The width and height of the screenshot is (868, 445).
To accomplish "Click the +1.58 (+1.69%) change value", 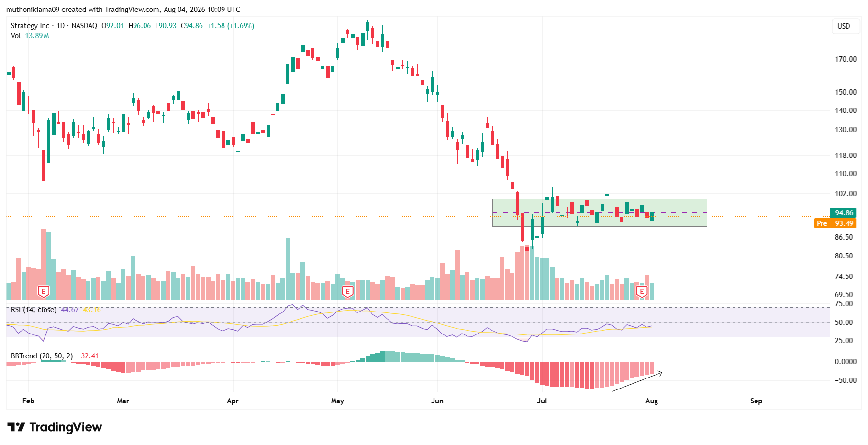I will pyautogui.click(x=230, y=26).
